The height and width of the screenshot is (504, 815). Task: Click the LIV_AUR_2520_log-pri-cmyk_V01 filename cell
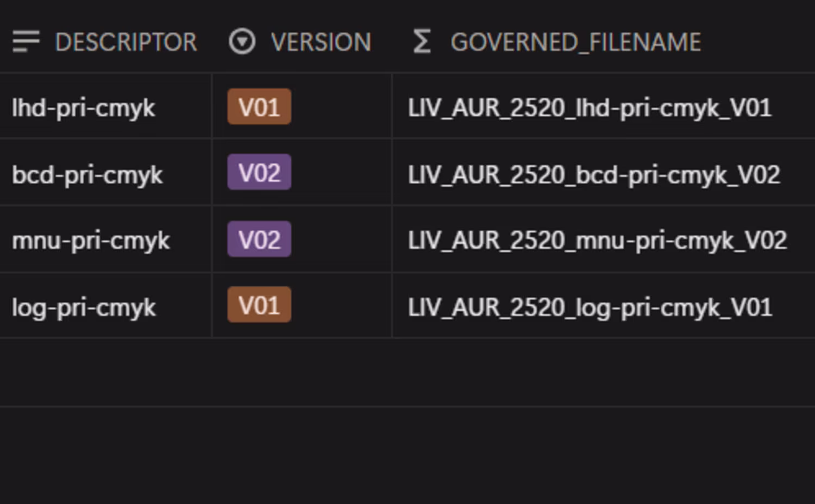click(603, 305)
